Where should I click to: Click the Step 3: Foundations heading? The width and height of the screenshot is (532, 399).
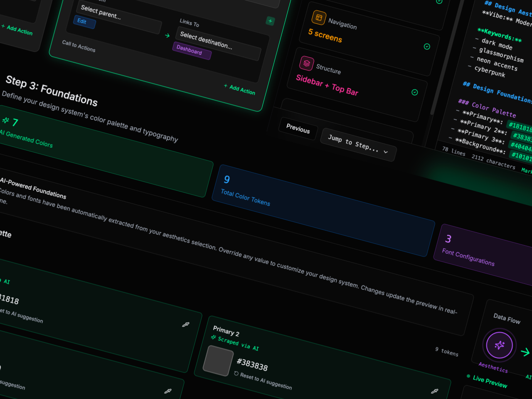(52, 91)
